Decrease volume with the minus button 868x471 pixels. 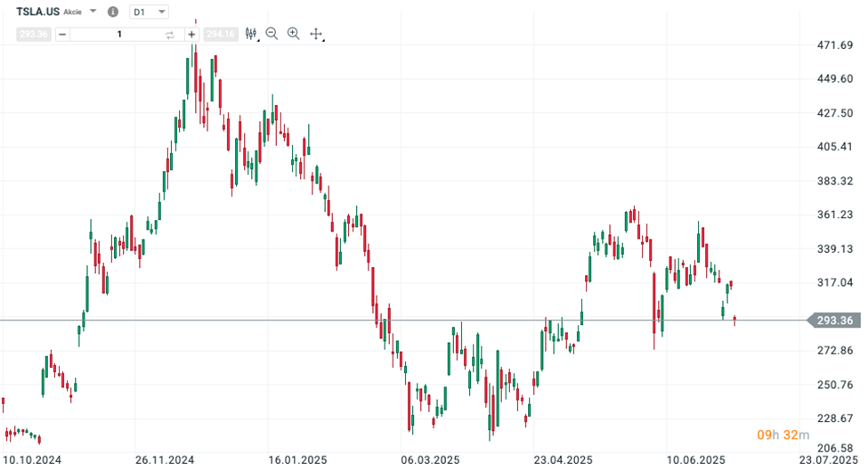click(x=62, y=35)
